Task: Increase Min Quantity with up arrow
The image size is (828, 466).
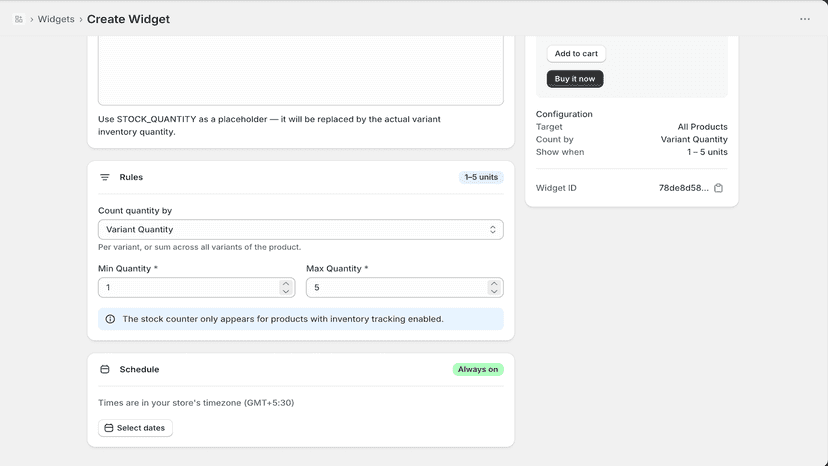Action: (x=286, y=284)
